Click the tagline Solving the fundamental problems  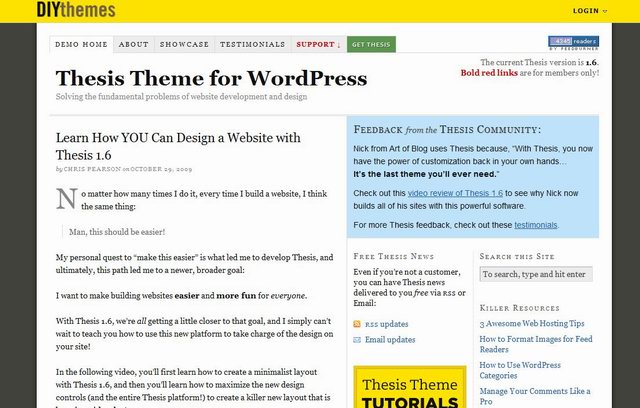182,97
